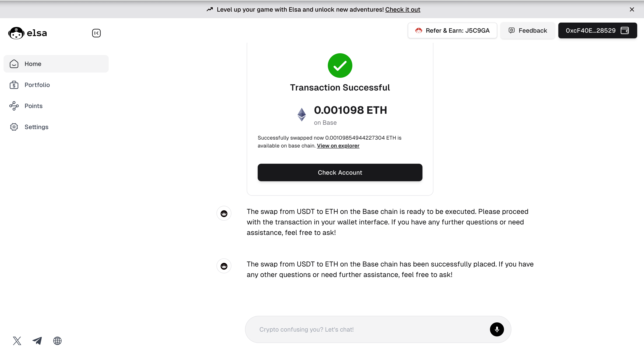Open the Feedback button
Viewport: 644px width, 350px height.
(527, 30)
